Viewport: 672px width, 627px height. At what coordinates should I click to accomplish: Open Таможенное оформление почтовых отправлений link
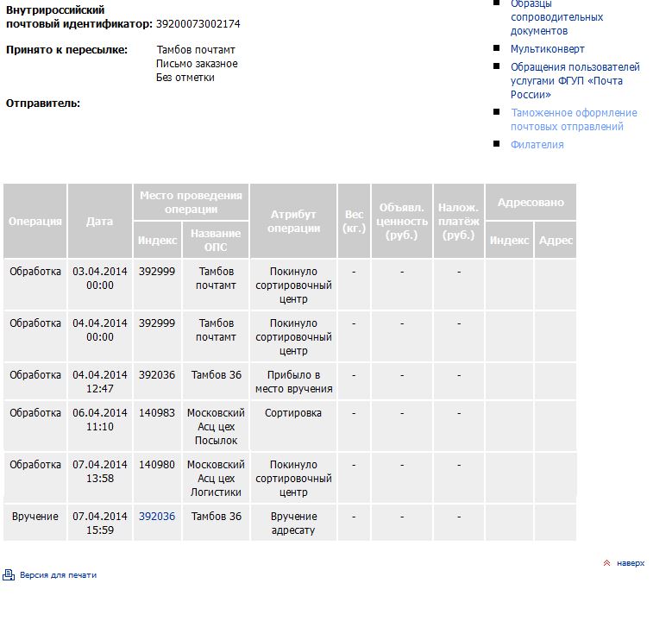574,120
